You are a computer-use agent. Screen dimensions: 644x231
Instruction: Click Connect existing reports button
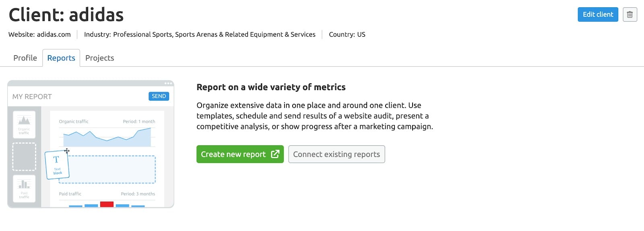point(336,154)
